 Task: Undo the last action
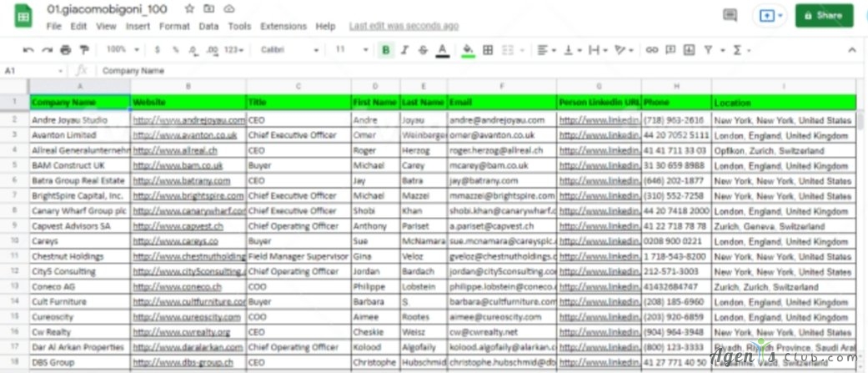point(28,50)
